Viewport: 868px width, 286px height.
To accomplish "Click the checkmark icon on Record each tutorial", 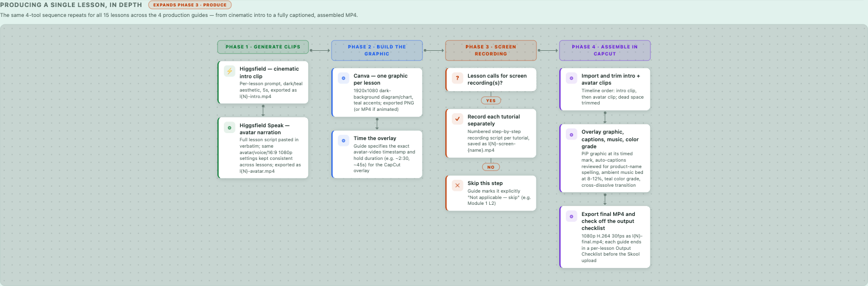I will (x=457, y=118).
